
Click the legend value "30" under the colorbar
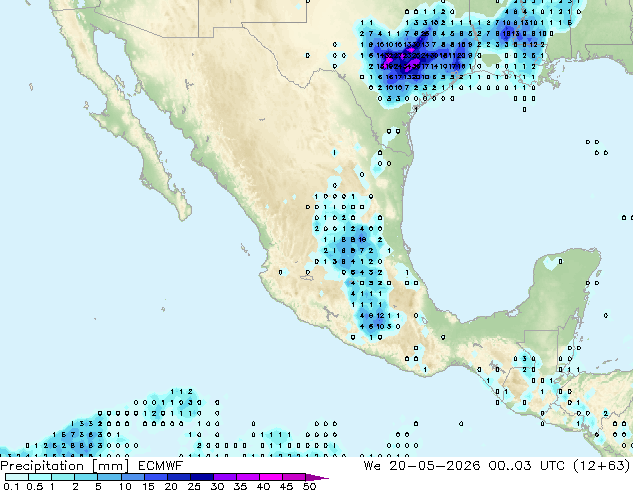217,486
